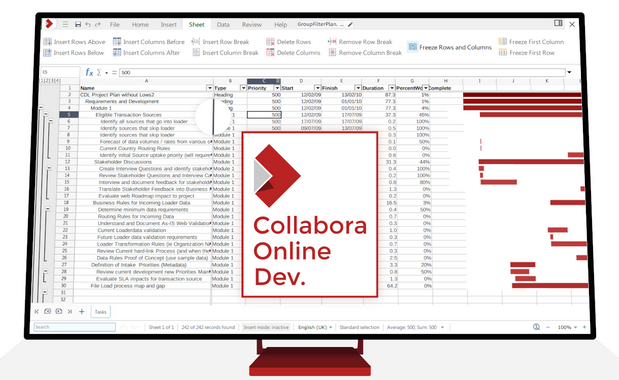Open the File tab

point(114,24)
